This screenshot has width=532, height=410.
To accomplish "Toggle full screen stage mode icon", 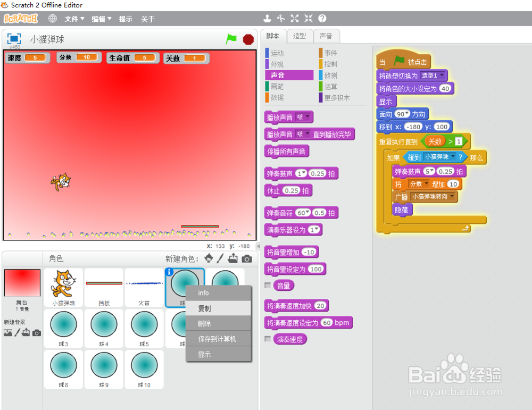I will (x=14, y=39).
